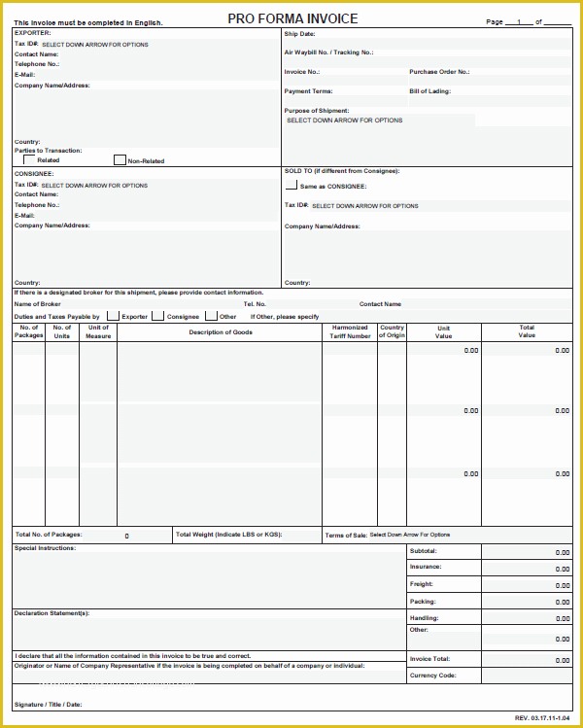Viewport: 583px width, 728px height.
Task: Click the Air Waybill No. / Tracking No. field
Action: [427, 62]
